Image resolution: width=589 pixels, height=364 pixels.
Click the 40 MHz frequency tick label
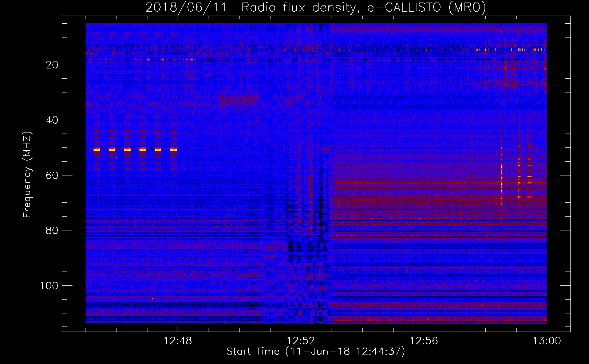point(52,120)
